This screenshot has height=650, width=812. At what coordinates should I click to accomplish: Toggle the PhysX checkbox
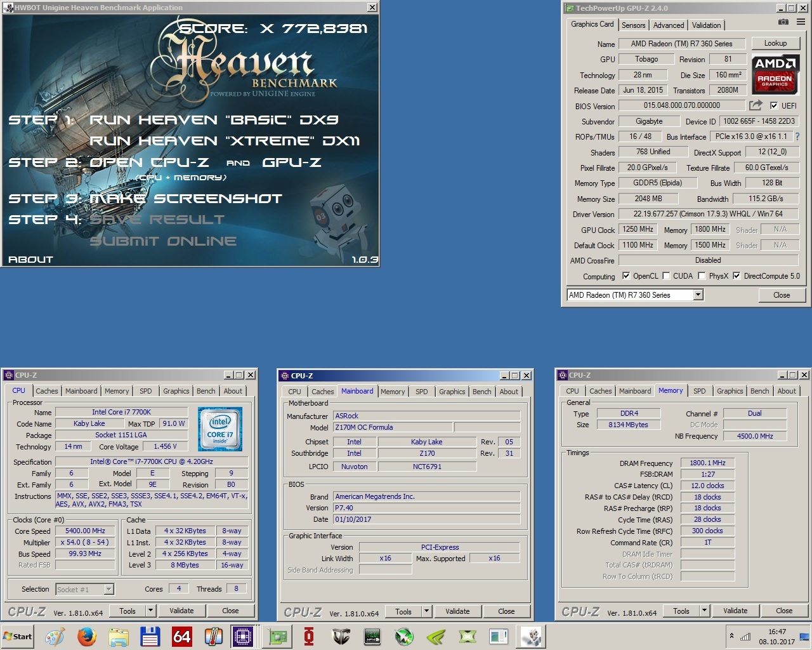pos(702,276)
